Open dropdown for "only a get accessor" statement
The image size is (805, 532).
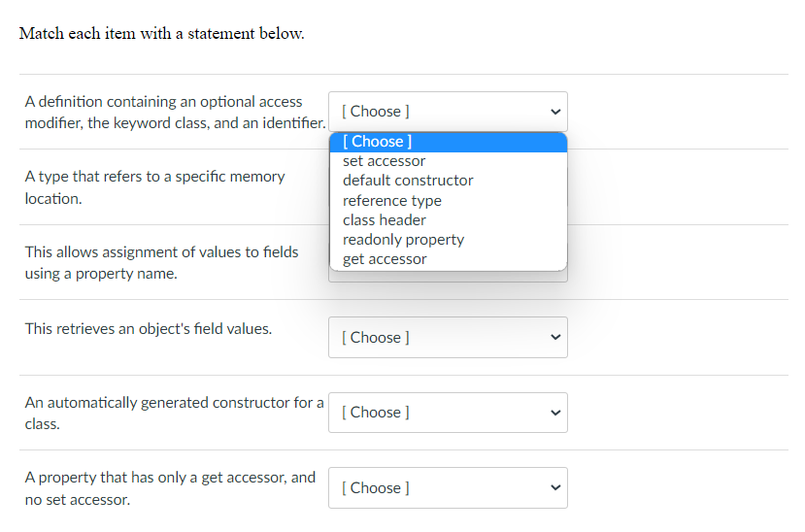pos(447,488)
